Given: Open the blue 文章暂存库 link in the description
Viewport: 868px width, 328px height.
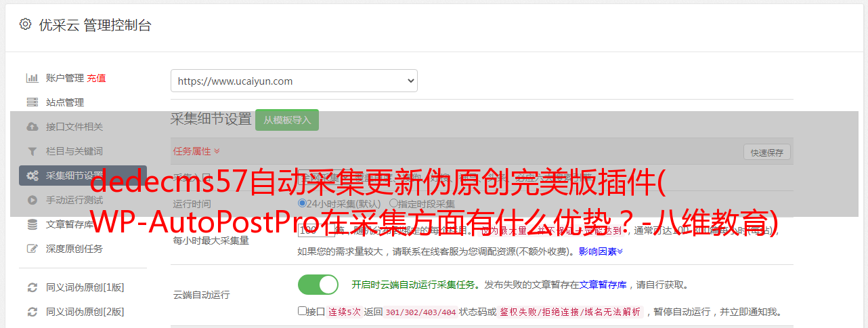Looking at the screenshot, I should [603, 285].
